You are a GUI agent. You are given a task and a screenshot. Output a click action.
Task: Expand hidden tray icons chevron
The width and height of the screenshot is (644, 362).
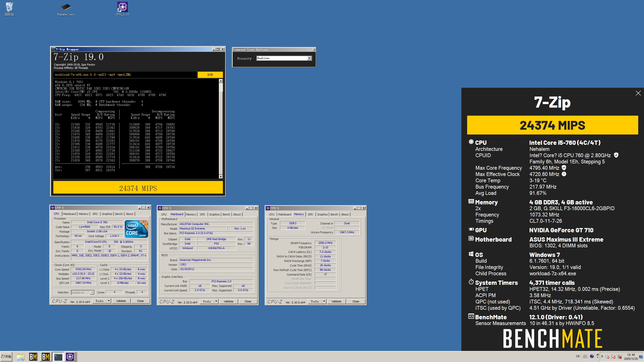602,356
